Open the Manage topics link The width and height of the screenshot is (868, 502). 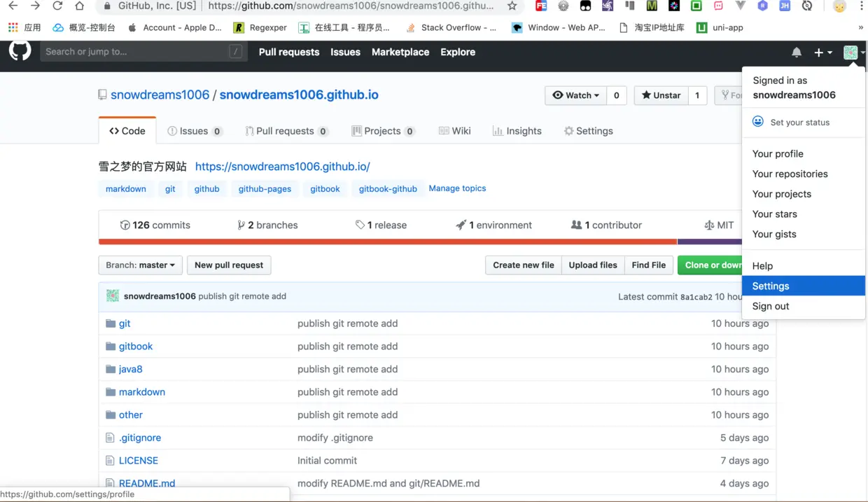456,188
